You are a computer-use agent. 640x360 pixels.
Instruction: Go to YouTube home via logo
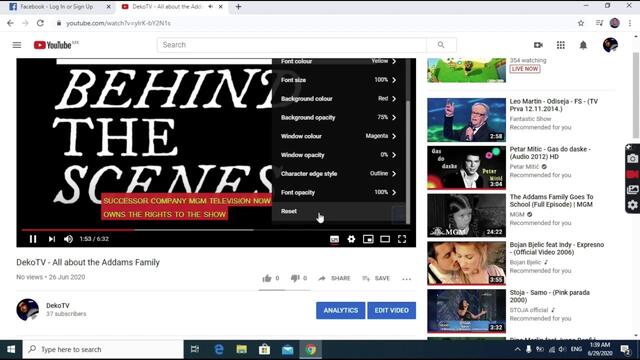(x=53, y=45)
